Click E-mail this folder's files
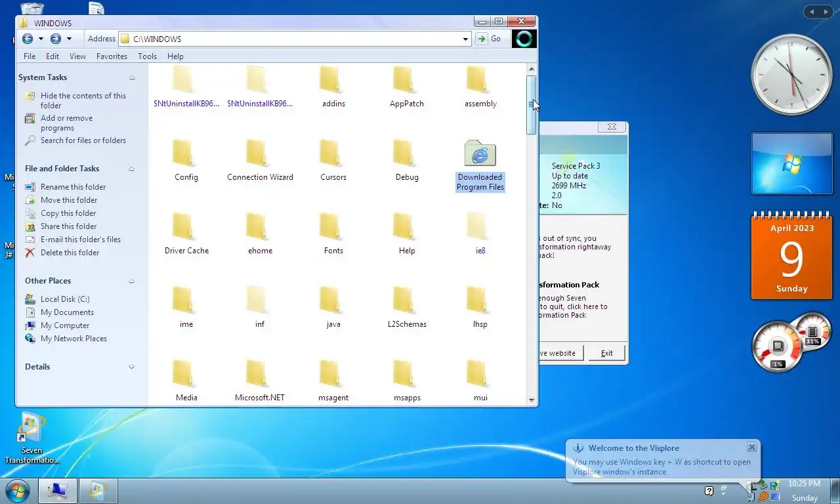Screen dimensions: 840x504 80,240
